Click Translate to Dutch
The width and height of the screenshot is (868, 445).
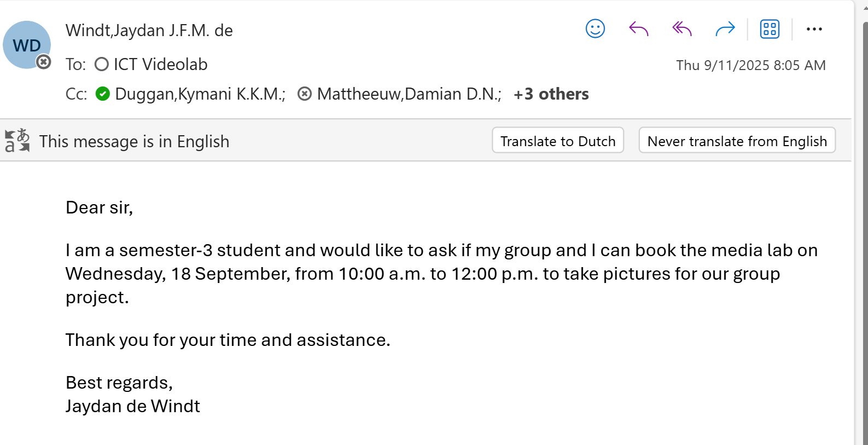(x=557, y=141)
